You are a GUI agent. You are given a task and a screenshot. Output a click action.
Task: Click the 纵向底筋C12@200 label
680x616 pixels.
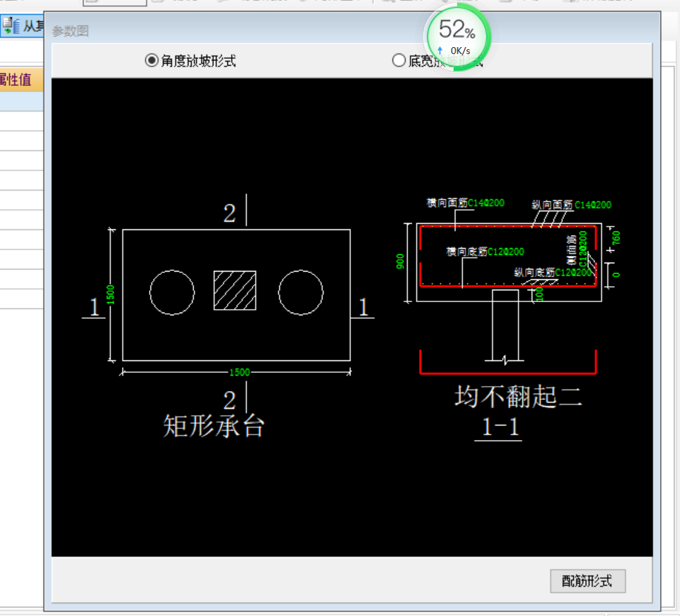553,272
